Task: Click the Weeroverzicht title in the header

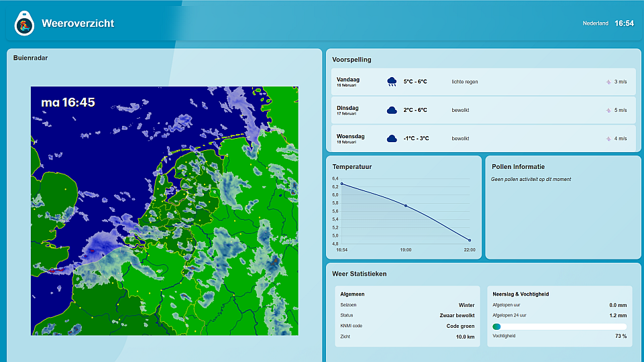Action: click(x=78, y=23)
